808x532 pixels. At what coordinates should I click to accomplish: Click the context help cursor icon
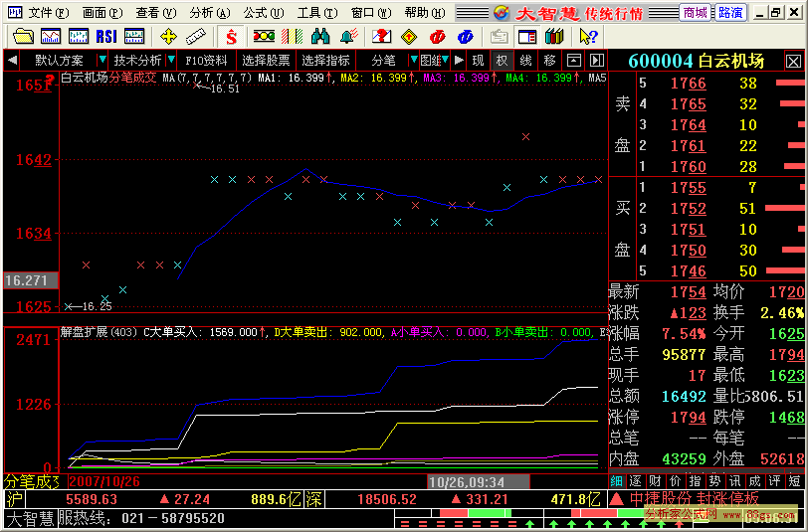(588, 37)
